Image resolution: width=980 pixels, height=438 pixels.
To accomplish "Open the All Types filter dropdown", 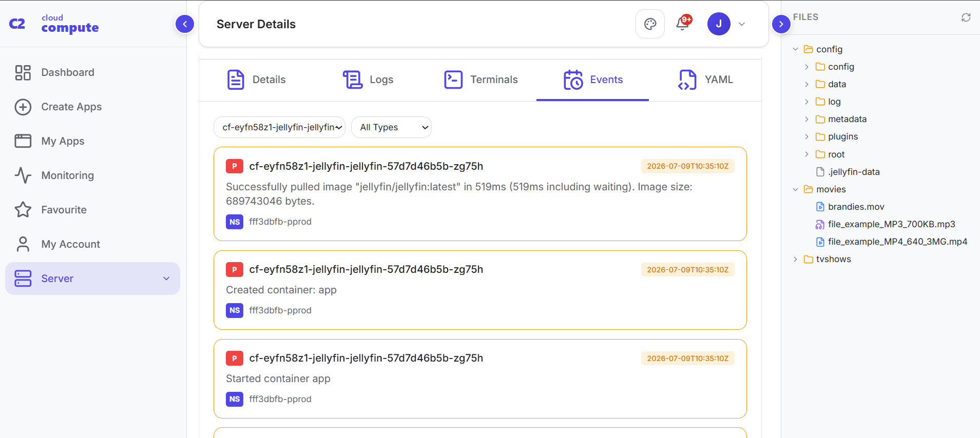I will click(x=391, y=127).
